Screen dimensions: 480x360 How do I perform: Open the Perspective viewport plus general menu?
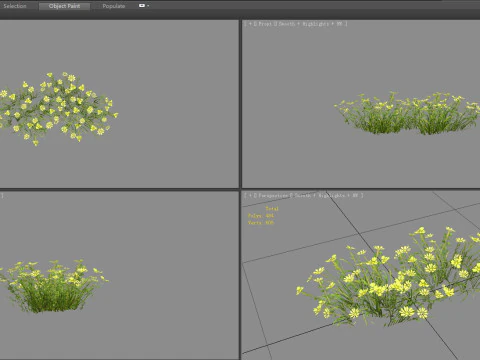pyautogui.click(x=250, y=196)
